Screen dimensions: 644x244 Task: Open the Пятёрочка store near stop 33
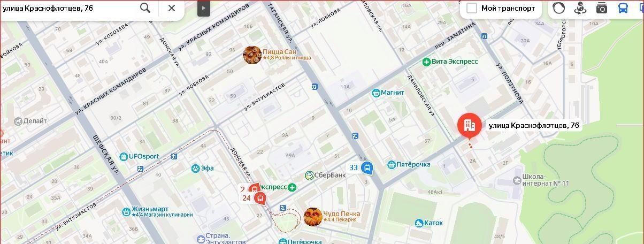(409, 164)
